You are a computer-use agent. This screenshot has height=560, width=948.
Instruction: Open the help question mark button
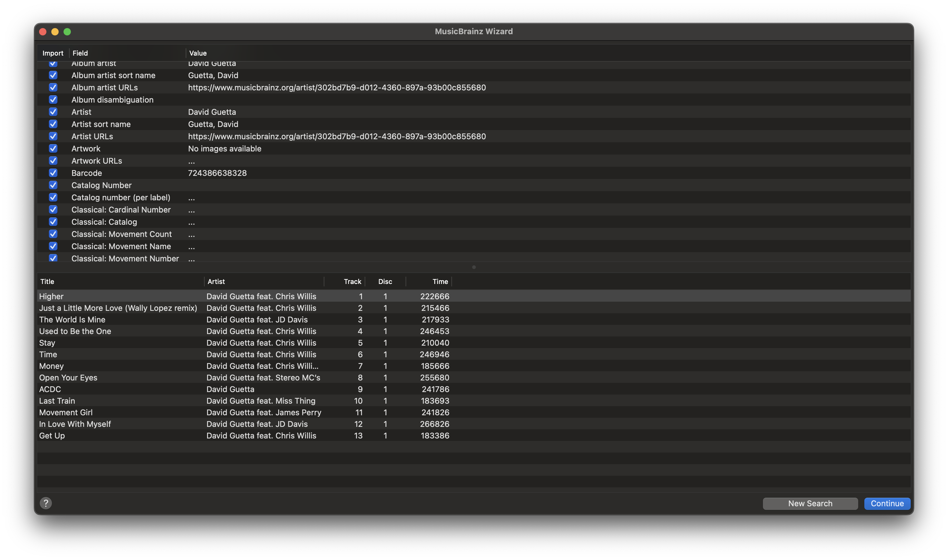pyautogui.click(x=46, y=503)
